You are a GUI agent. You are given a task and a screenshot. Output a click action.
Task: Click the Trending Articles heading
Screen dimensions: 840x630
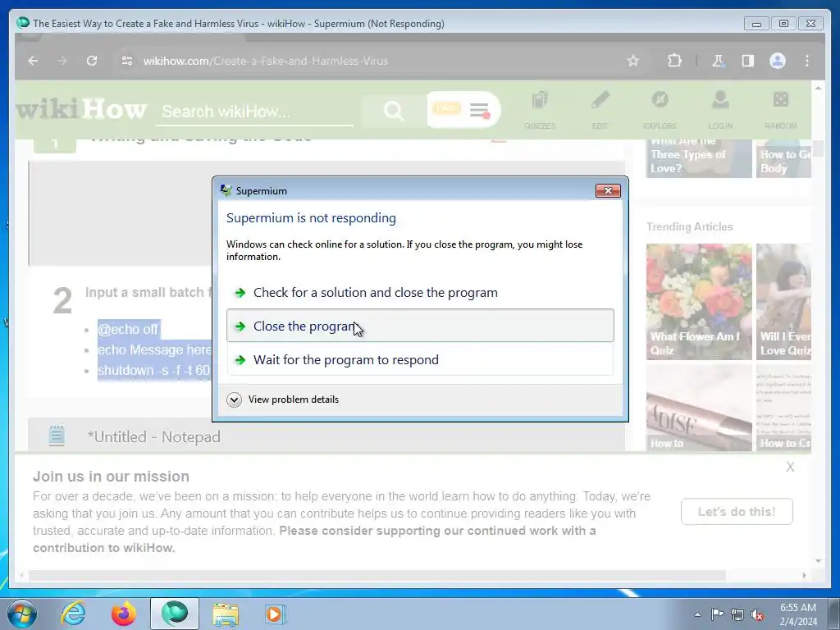pos(689,226)
